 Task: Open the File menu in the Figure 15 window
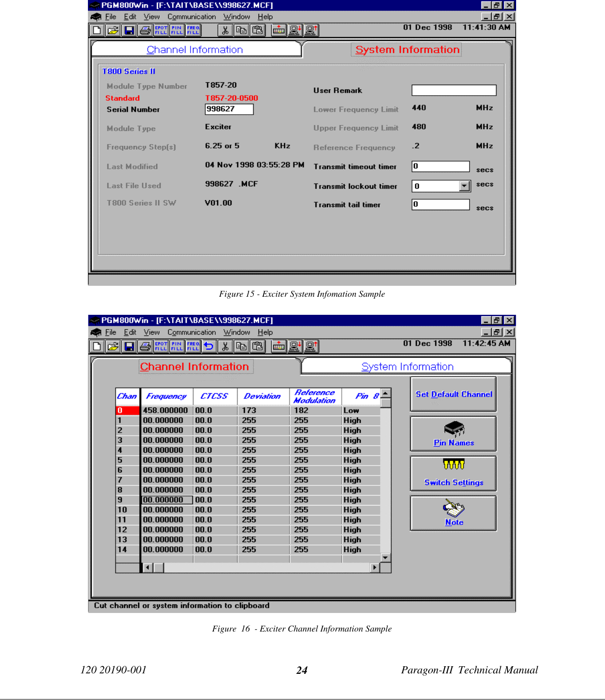pos(111,17)
